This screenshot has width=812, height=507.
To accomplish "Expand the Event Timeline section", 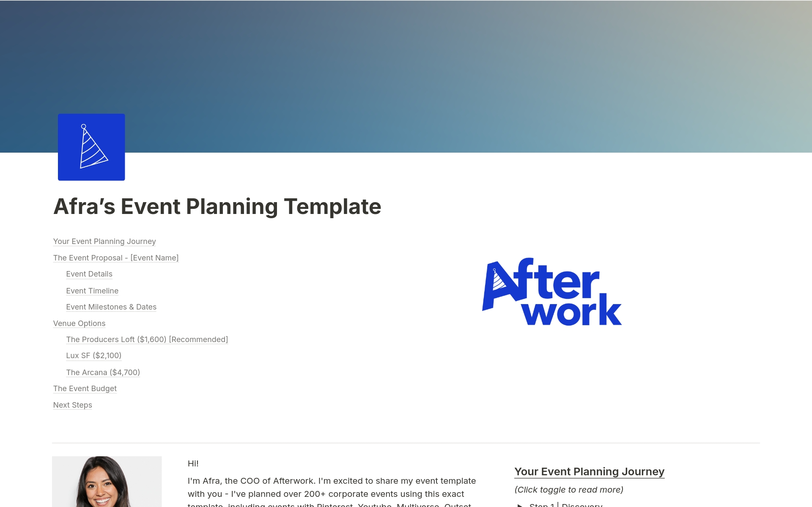I will tap(92, 290).
